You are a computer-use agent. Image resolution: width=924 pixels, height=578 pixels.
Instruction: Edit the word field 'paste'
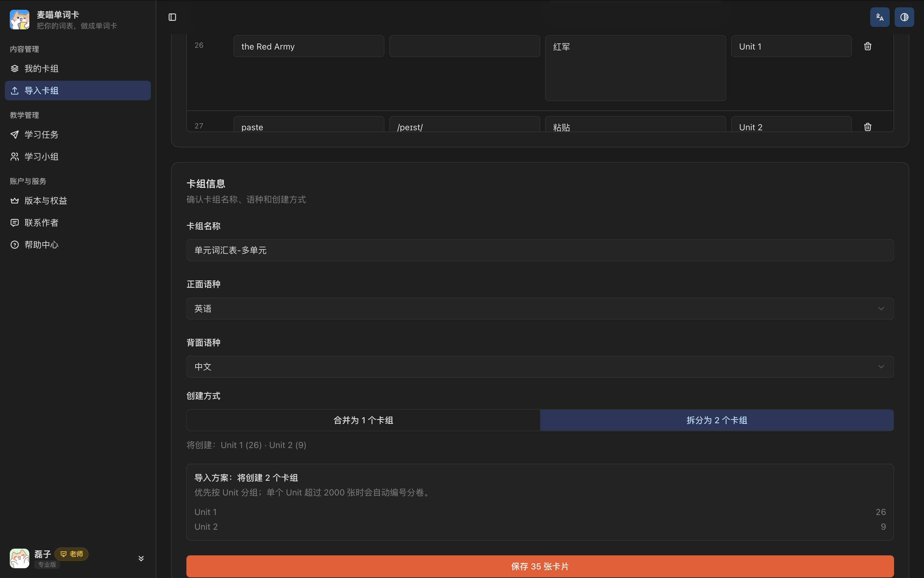coord(309,125)
